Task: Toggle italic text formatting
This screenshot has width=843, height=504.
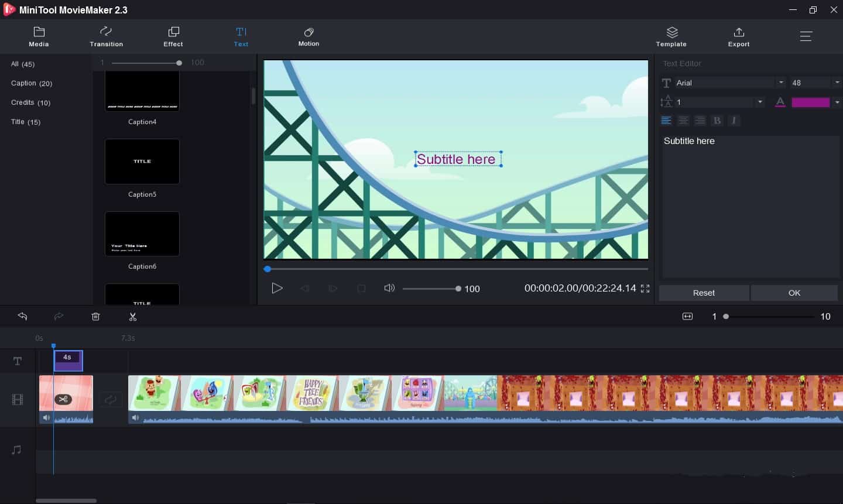Action: (x=734, y=121)
